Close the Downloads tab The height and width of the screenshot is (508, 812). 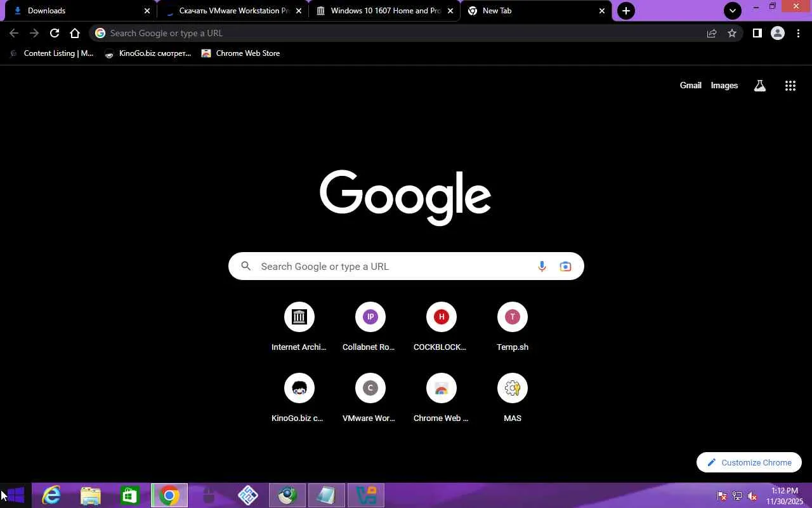[147, 11]
